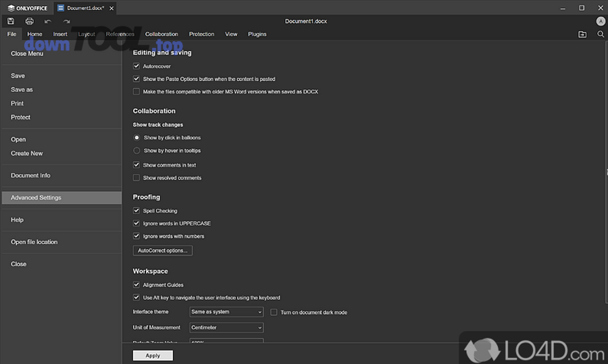Click the Save icon in the title toolbar
The width and height of the screenshot is (608, 364).
11,22
